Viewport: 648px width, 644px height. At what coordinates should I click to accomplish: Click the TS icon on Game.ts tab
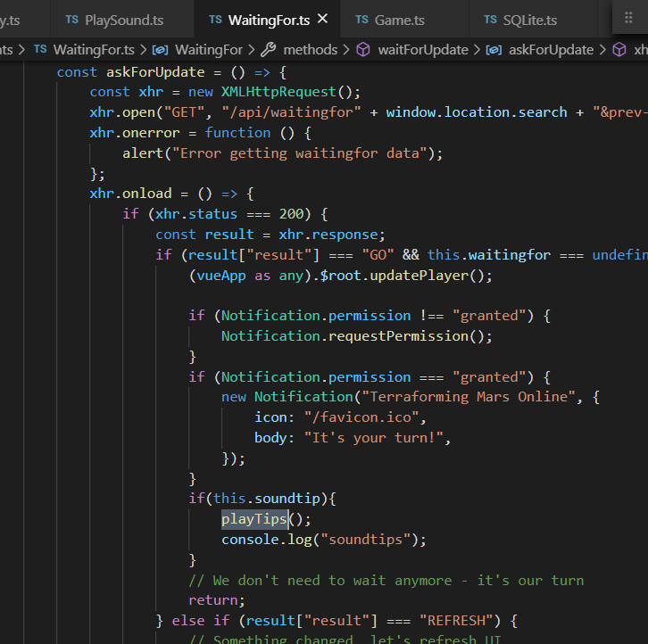pyautogui.click(x=361, y=20)
